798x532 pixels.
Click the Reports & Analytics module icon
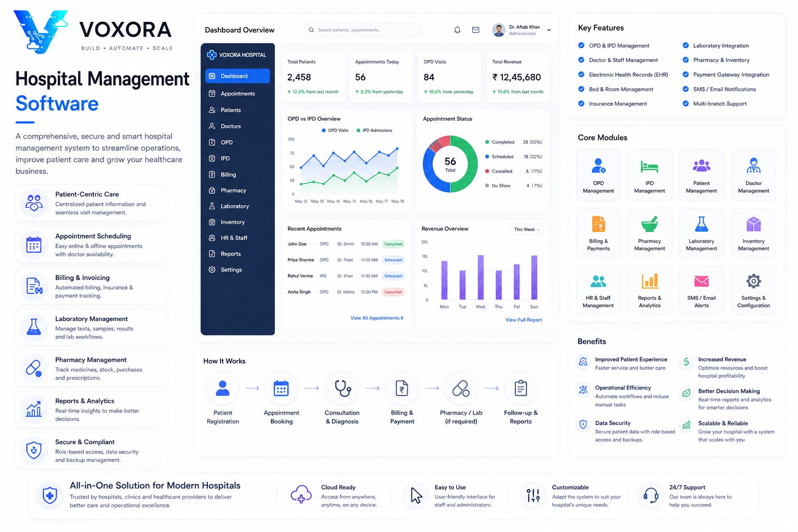[x=649, y=281]
